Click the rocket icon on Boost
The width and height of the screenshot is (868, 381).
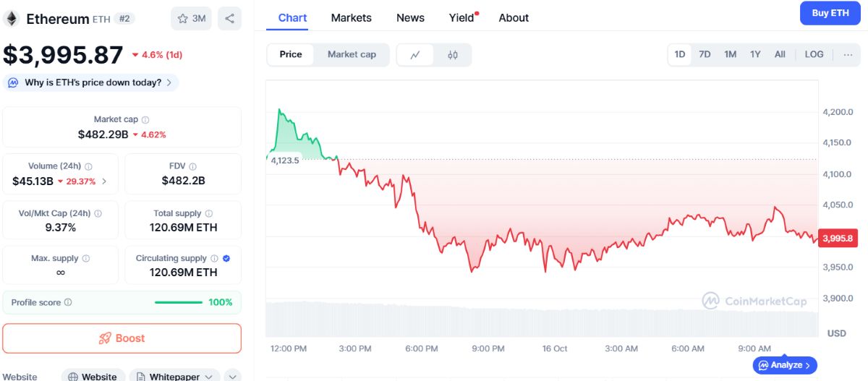click(104, 338)
